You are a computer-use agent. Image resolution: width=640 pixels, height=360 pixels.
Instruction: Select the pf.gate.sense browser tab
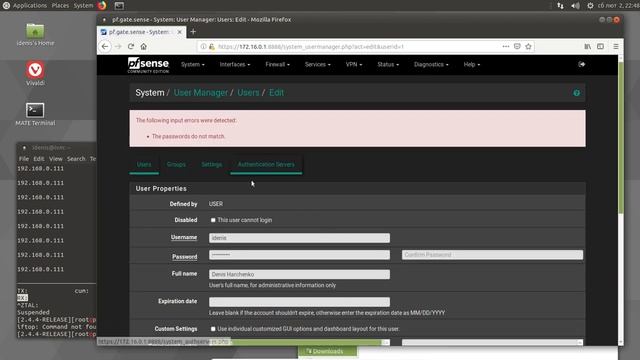pyautogui.click(x=141, y=32)
